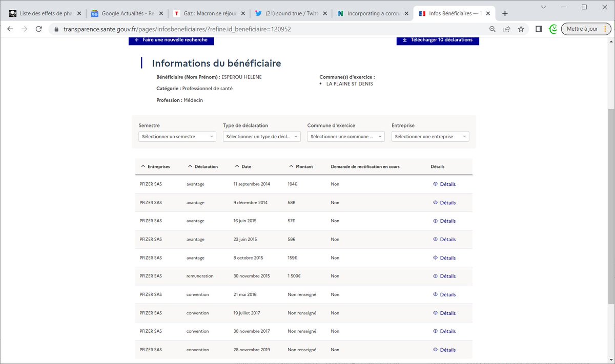The height and width of the screenshot is (364, 615).
Task: Sort table by Montant column
Action: [301, 166]
